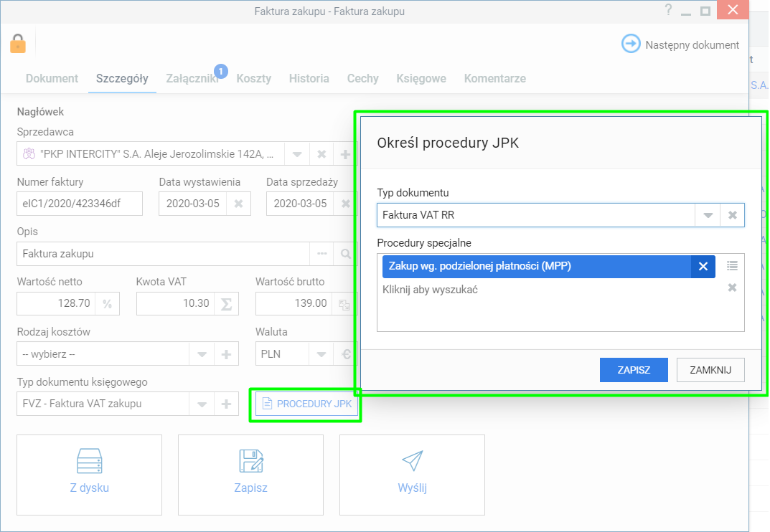This screenshot has height=532, width=770.
Task: Click the Wyślij button
Action: pos(412,475)
